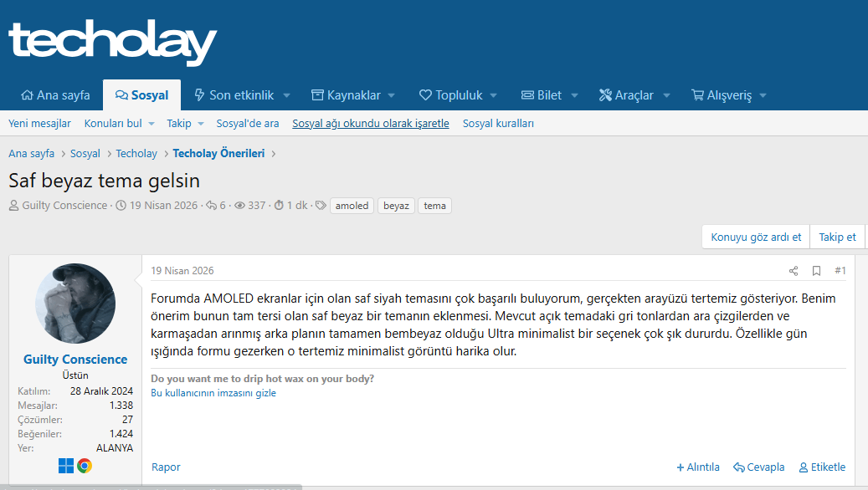Image resolution: width=868 pixels, height=490 pixels.
Task: Click the share icon on post
Action: 794,270
